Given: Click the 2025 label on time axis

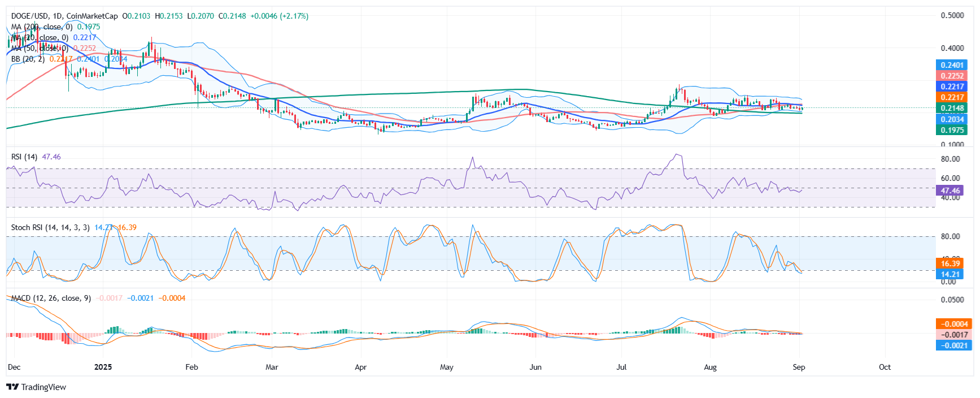Looking at the screenshot, I should tap(103, 367).
